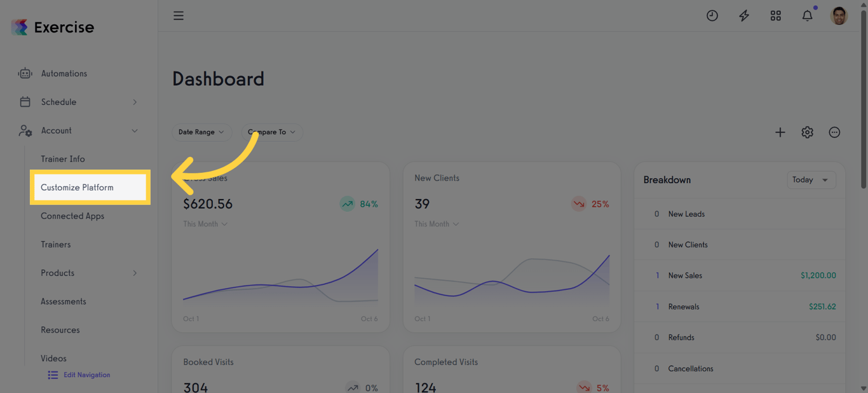Select Customize Platform in the sidebar
868x393 pixels.
(x=77, y=187)
